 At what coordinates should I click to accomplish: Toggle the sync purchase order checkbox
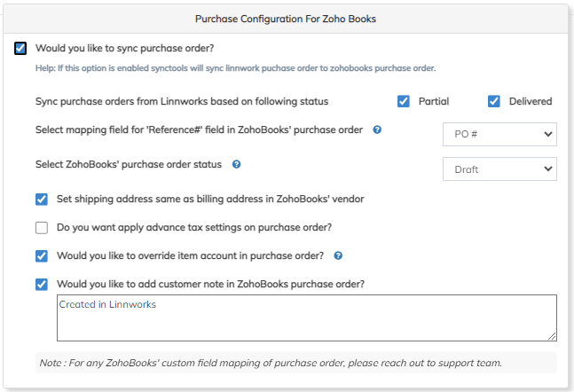point(20,48)
